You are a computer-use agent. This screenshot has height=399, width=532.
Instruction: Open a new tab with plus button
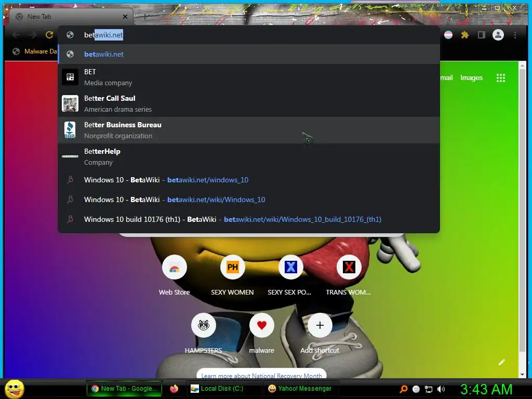145,16
